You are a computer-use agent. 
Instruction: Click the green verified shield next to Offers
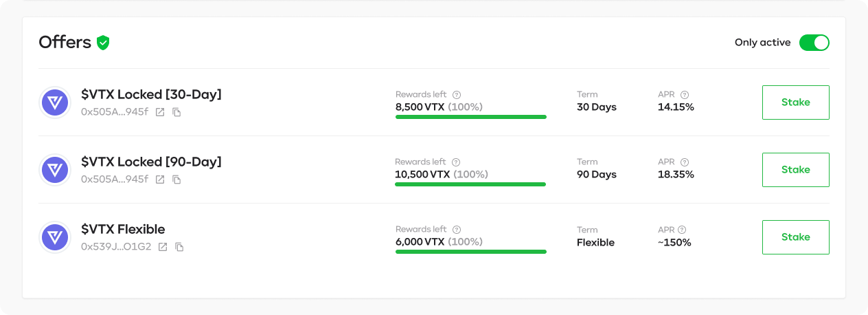point(103,43)
